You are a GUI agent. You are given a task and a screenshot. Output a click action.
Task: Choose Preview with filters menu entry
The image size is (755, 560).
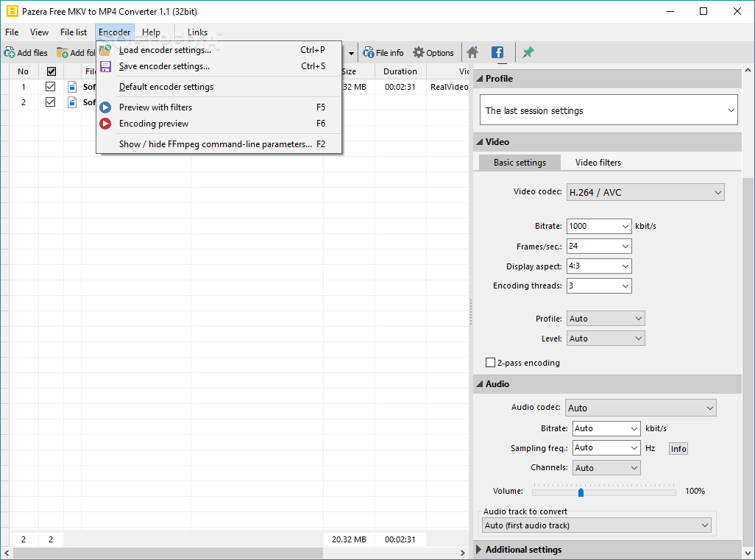coord(219,107)
